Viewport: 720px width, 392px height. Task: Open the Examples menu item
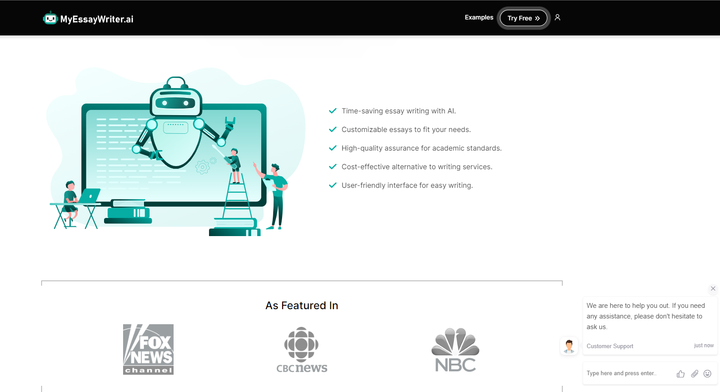click(x=478, y=17)
